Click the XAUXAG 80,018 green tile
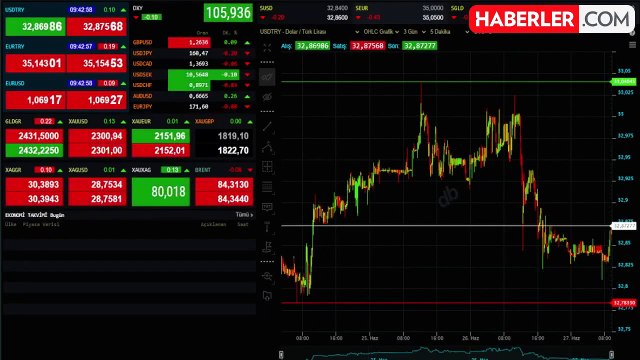The image size is (640, 360). click(x=161, y=191)
